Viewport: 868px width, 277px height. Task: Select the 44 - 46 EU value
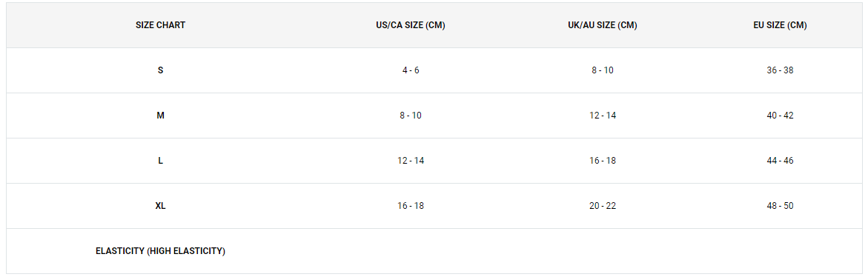(781, 161)
